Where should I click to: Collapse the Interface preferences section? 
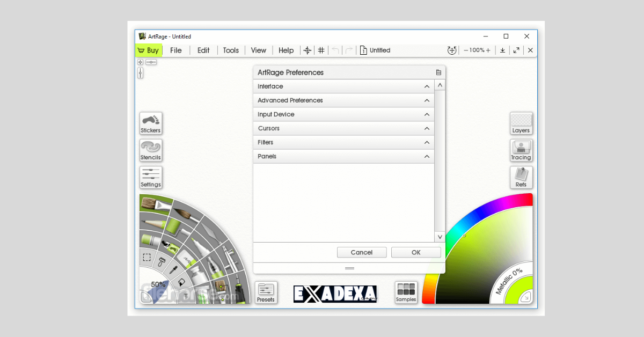click(x=427, y=86)
